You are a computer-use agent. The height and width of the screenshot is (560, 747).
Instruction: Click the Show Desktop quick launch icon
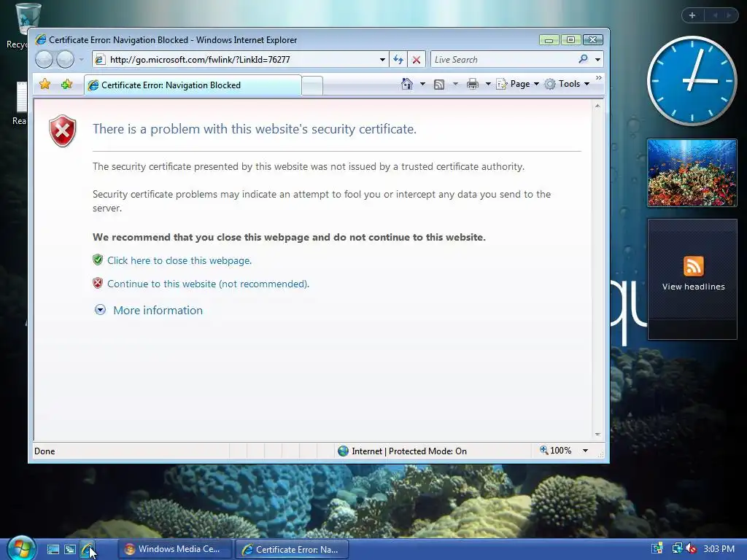coord(53,550)
